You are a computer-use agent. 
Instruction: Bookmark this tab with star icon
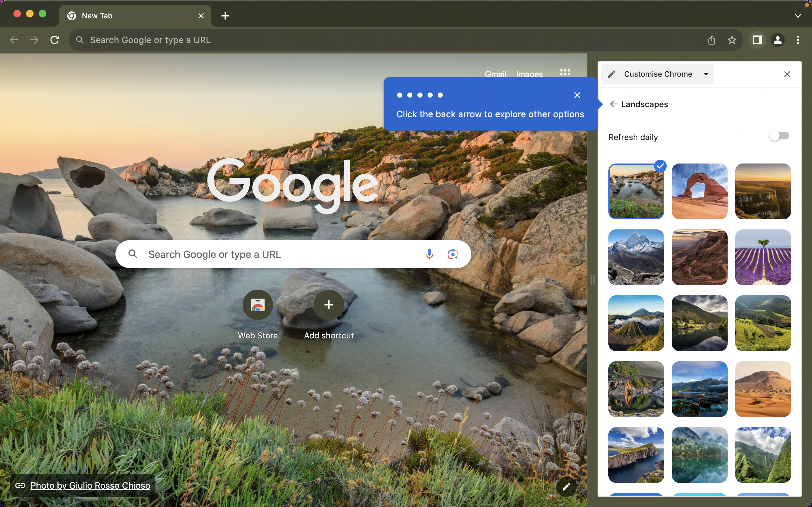732,40
